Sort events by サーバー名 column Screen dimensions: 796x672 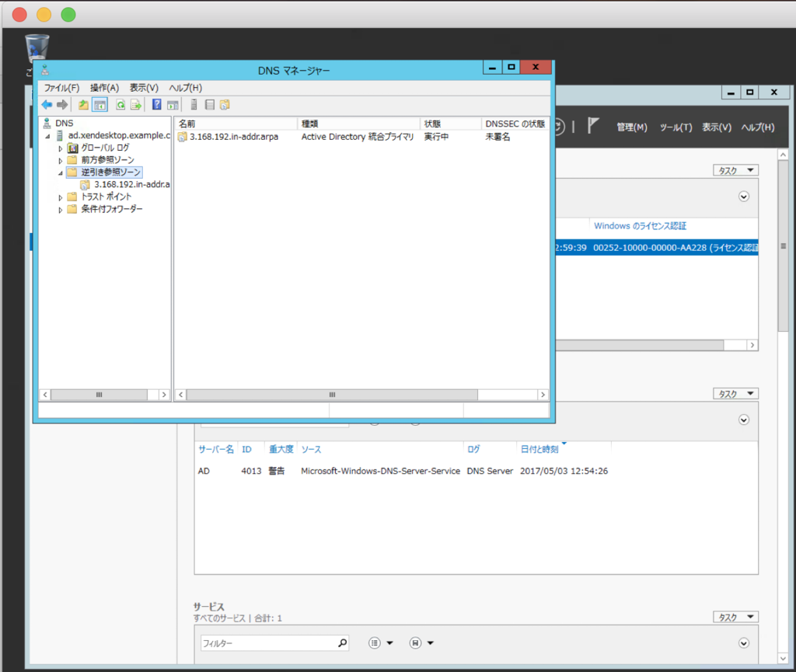click(x=216, y=449)
